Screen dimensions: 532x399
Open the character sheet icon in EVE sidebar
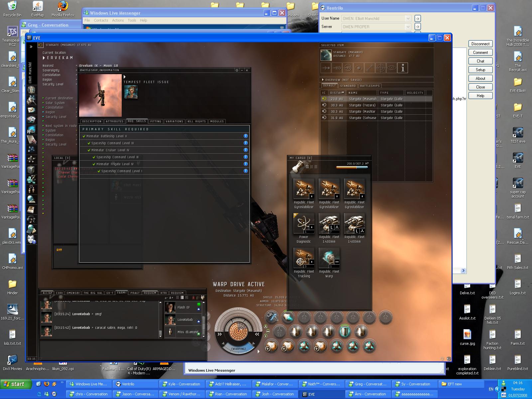(32, 89)
